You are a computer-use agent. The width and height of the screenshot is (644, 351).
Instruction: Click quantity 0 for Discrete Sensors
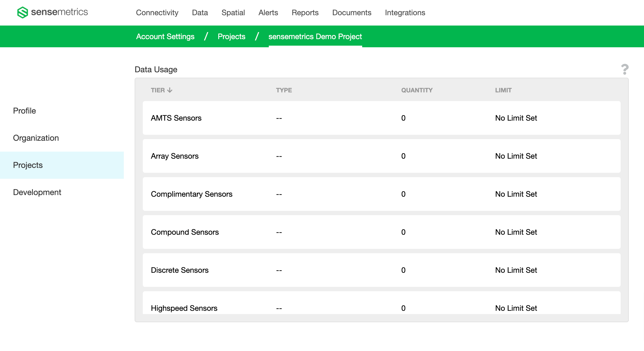(403, 270)
